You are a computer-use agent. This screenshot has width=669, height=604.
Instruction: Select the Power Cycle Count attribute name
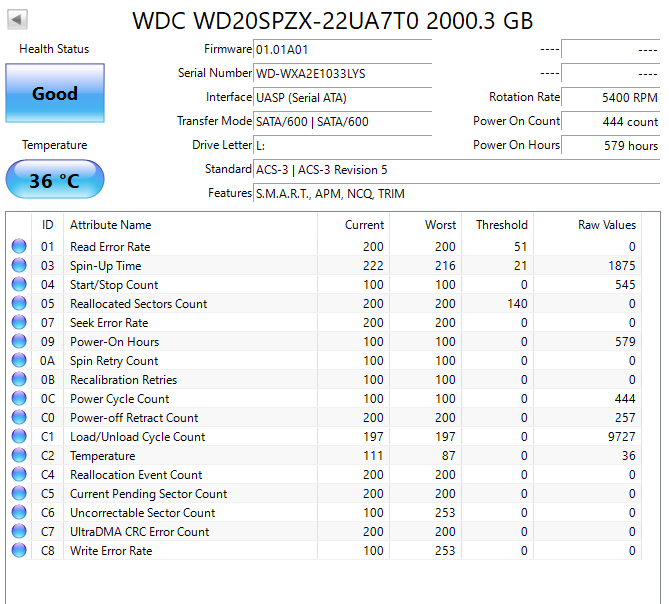point(119,399)
